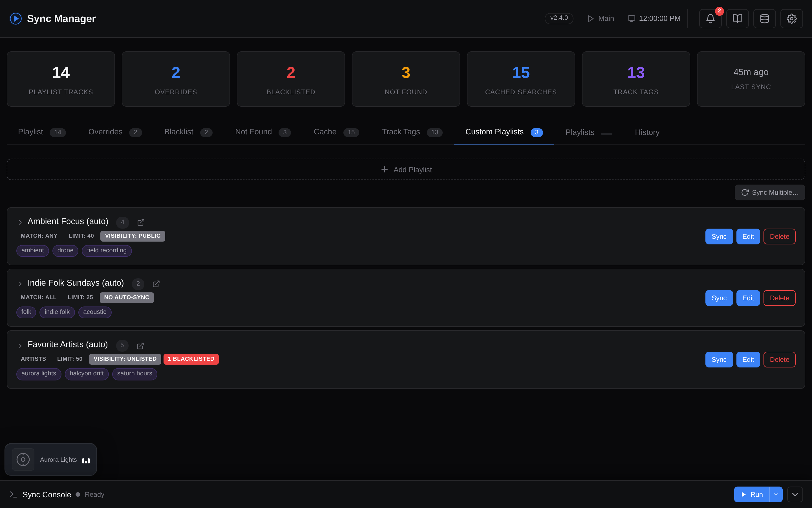Click the halcyon drift artist chip

coord(87,374)
